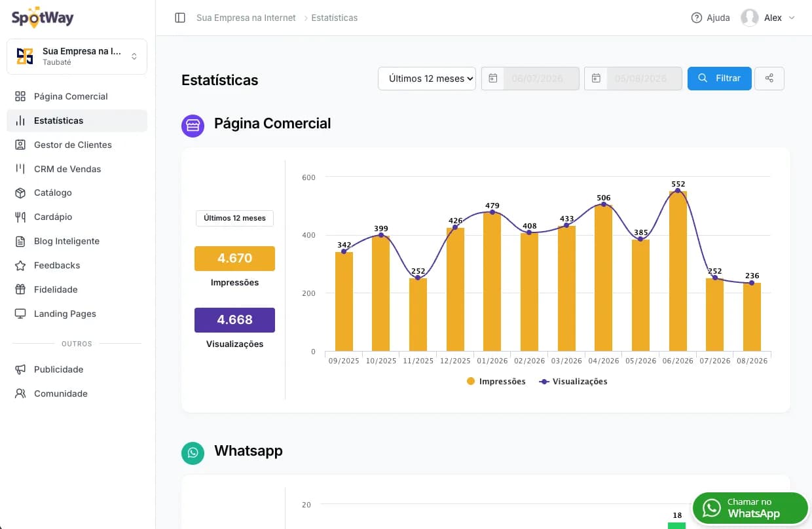
Task: Click the 01/2026 data point 479
Action: 492,212
